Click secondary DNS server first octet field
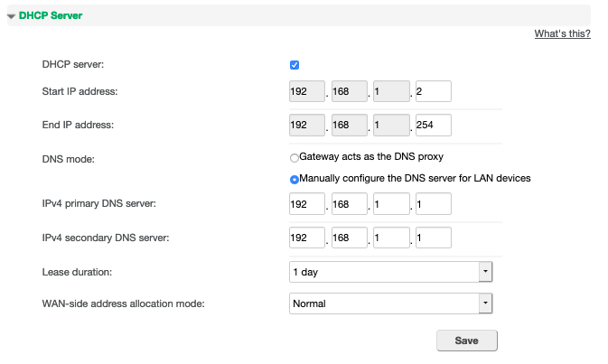 307,238
